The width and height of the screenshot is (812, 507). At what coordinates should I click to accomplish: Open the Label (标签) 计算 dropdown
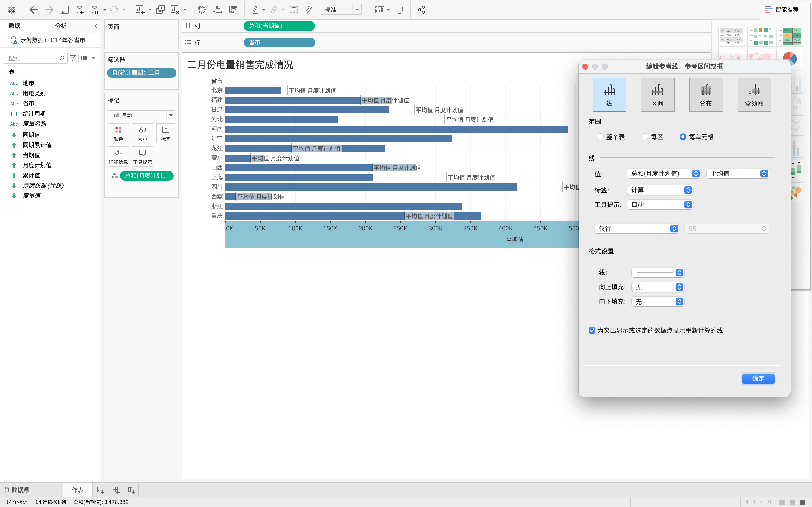(660, 190)
